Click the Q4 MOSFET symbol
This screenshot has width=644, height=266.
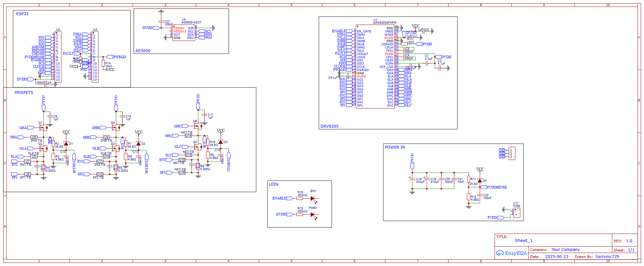[x=116, y=128]
